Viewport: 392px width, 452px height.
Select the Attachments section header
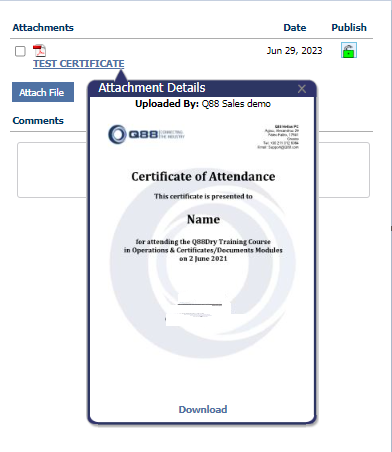(x=43, y=27)
